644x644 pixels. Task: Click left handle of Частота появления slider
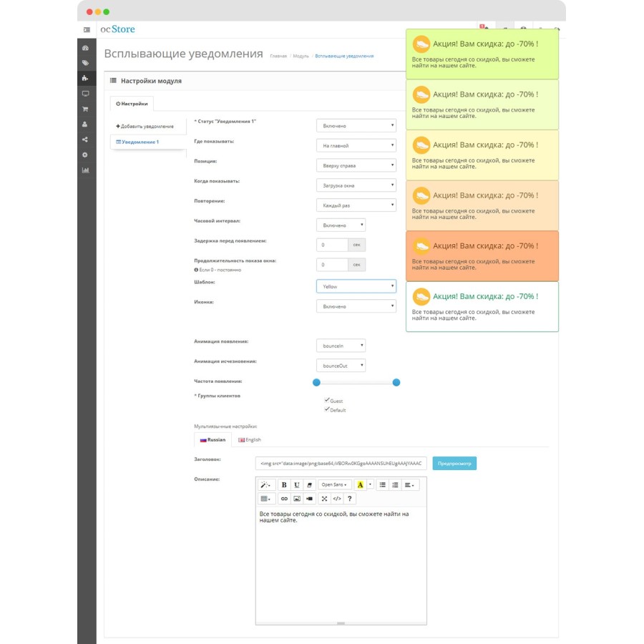click(316, 382)
